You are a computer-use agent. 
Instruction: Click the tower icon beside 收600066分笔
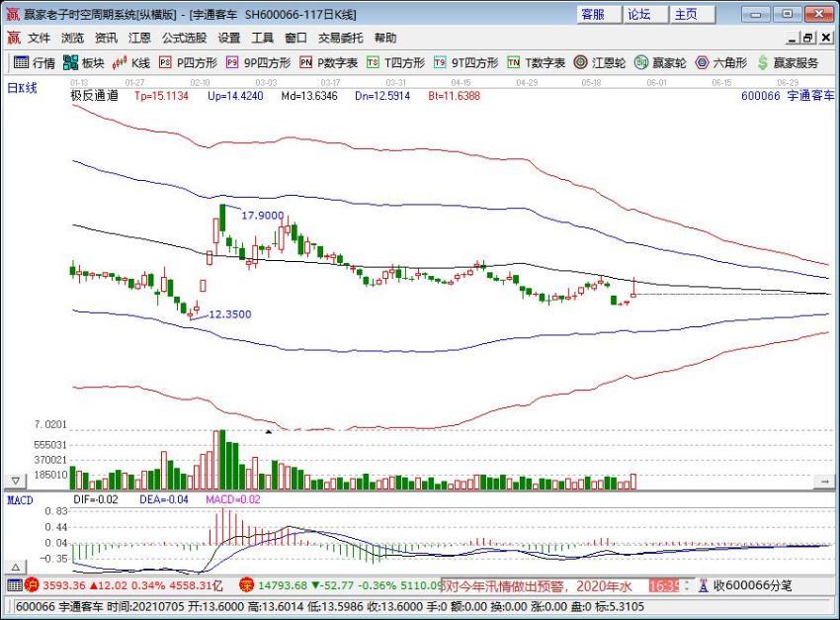704,585
